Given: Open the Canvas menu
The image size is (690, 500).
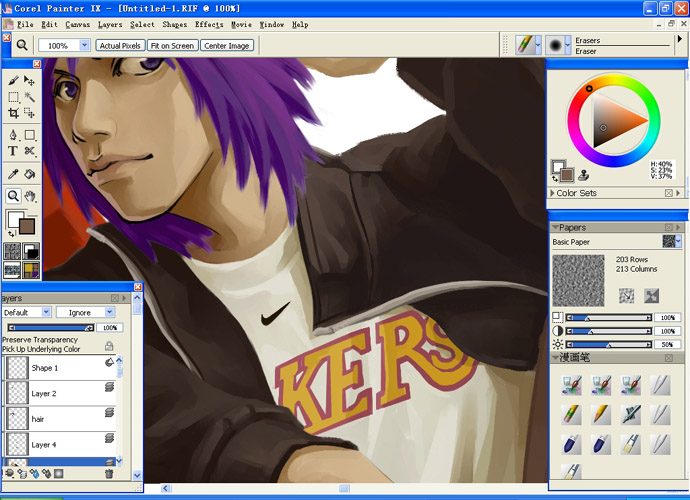Looking at the screenshot, I should click(x=77, y=25).
